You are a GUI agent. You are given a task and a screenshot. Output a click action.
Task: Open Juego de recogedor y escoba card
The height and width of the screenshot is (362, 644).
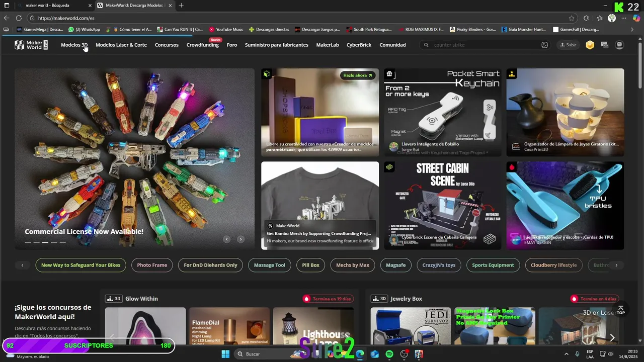(x=565, y=205)
